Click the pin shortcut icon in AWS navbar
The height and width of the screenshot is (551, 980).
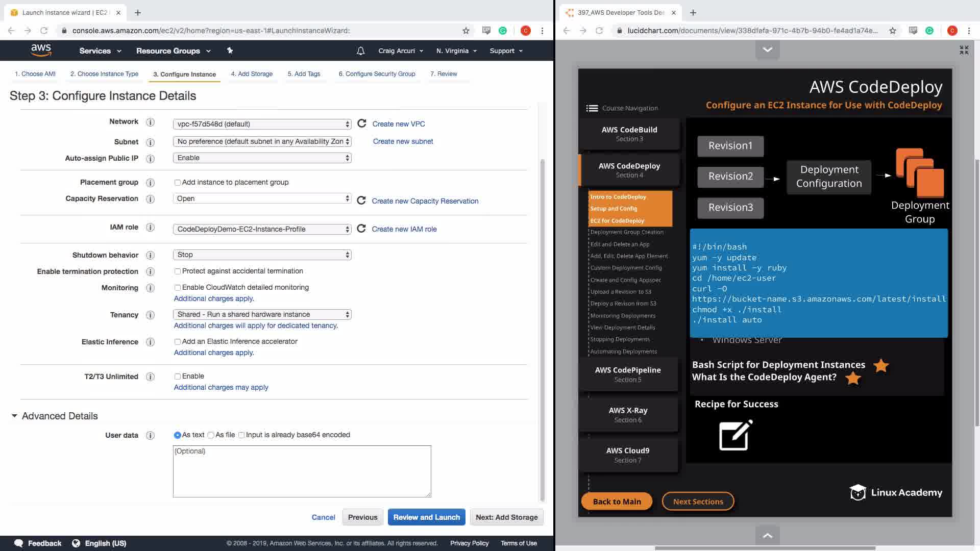pyautogui.click(x=230, y=51)
